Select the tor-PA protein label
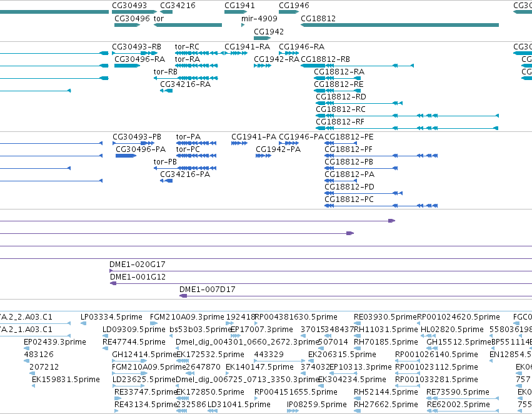 (x=188, y=137)
